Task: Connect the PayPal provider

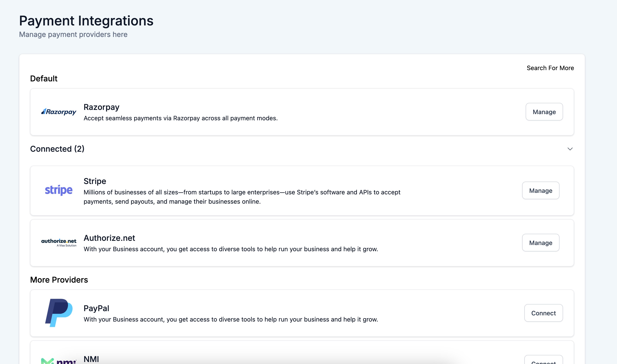Action: click(543, 313)
